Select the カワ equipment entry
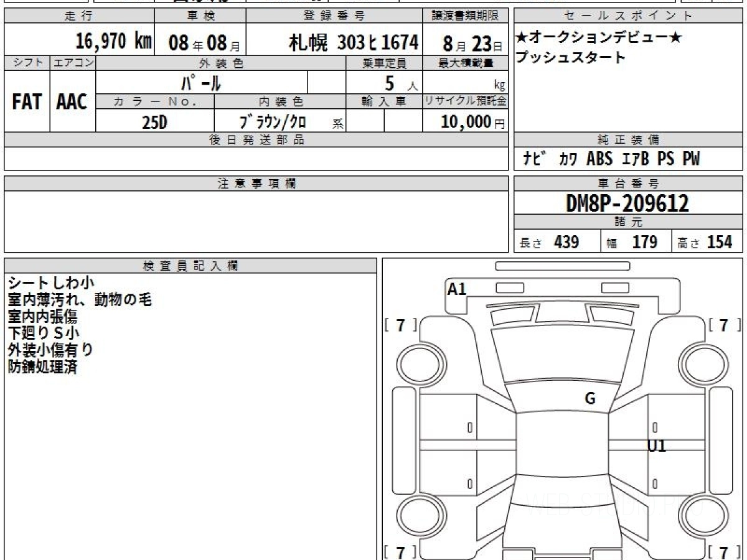The image size is (747, 560). tap(568, 159)
